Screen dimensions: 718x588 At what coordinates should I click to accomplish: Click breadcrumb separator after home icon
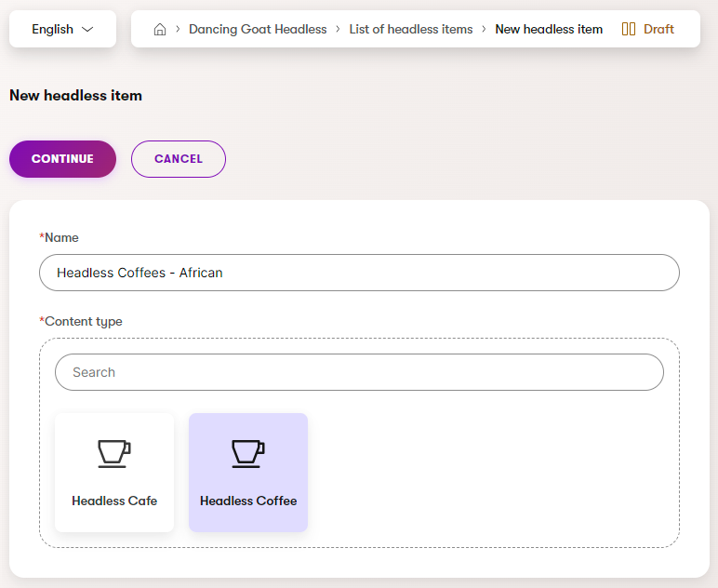178,29
